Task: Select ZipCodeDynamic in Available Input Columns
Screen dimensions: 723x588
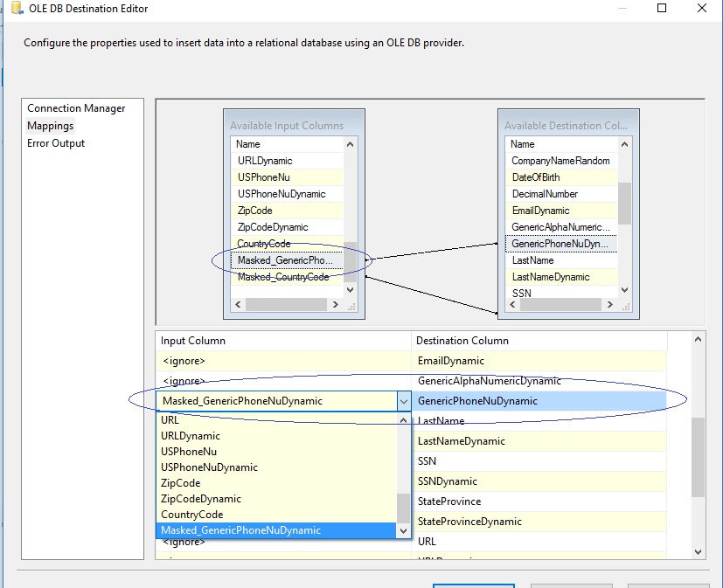Action: pos(288,227)
